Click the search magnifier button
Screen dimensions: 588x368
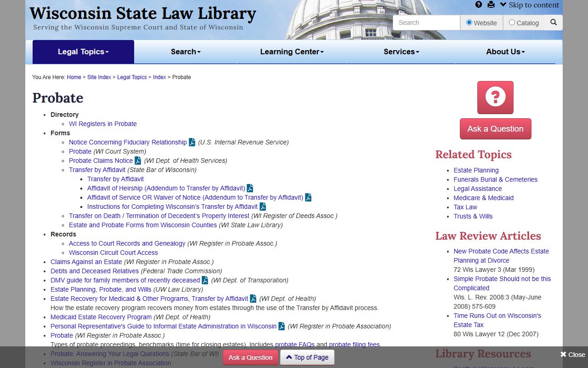[x=554, y=23]
